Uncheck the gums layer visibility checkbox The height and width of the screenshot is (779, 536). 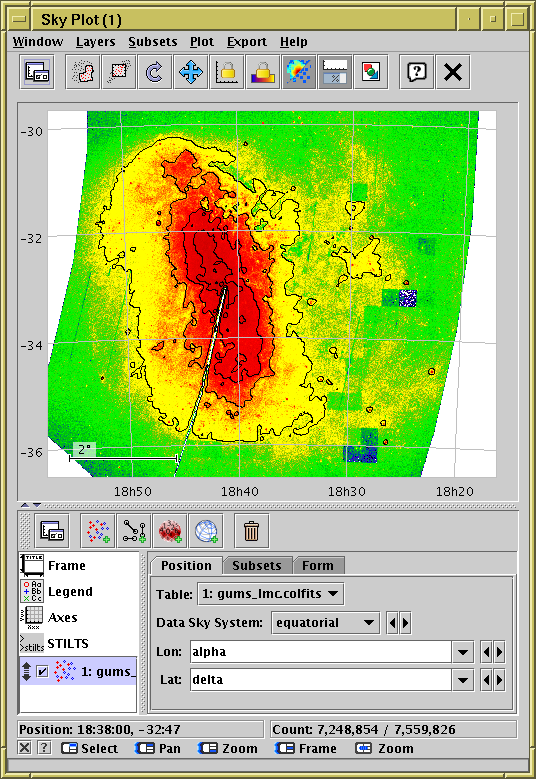pos(42,672)
